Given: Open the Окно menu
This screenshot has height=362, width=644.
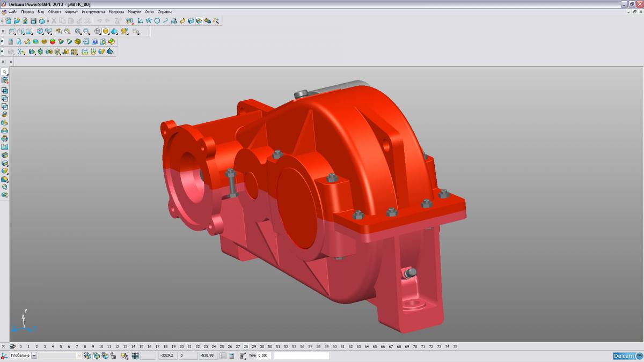Looking at the screenshot, I should [149, 11].
